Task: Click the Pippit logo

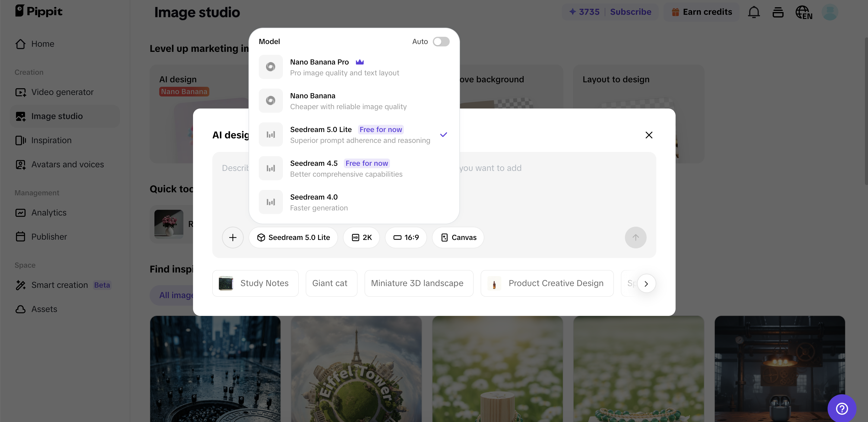Action: coord(39,11)
